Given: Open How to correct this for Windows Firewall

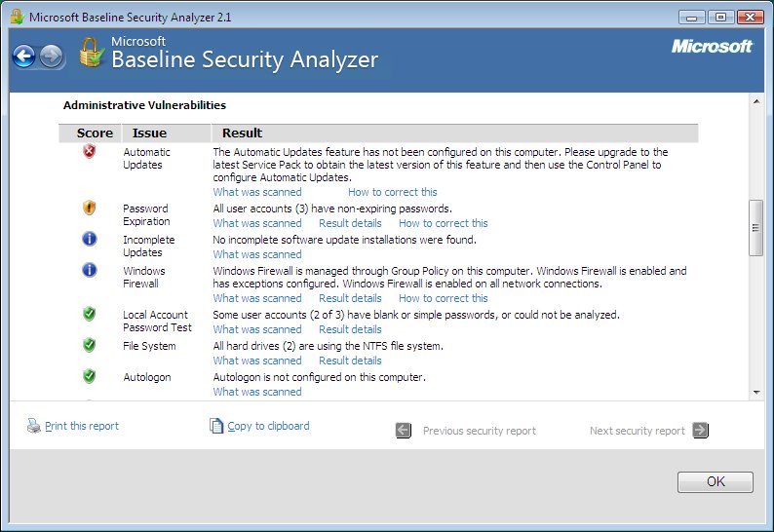Looking at the screenshot, I should tap(443, 298).
